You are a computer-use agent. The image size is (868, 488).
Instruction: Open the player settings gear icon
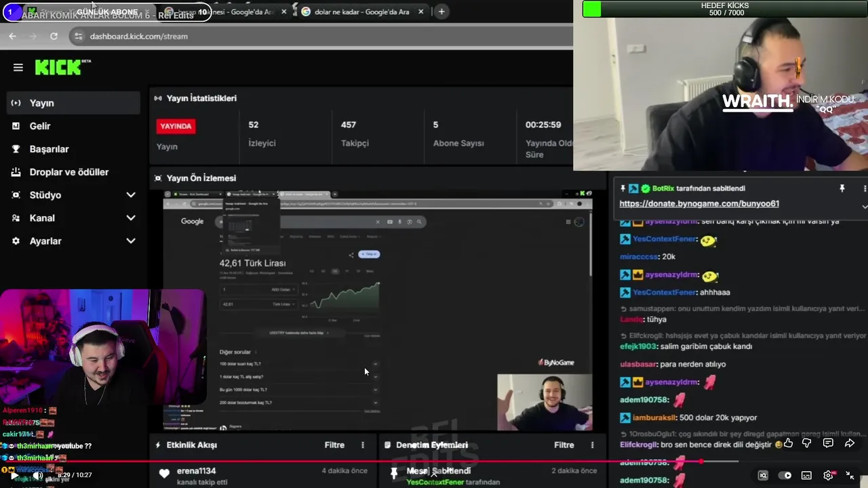pos(828,475)
